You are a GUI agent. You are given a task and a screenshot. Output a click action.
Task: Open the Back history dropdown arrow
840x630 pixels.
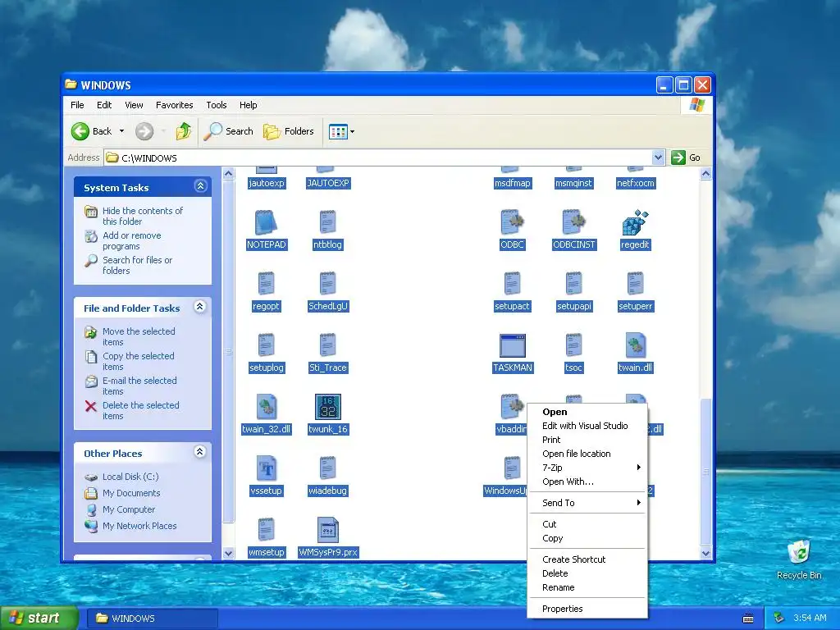pyautogui.click(x=121, y=131)
